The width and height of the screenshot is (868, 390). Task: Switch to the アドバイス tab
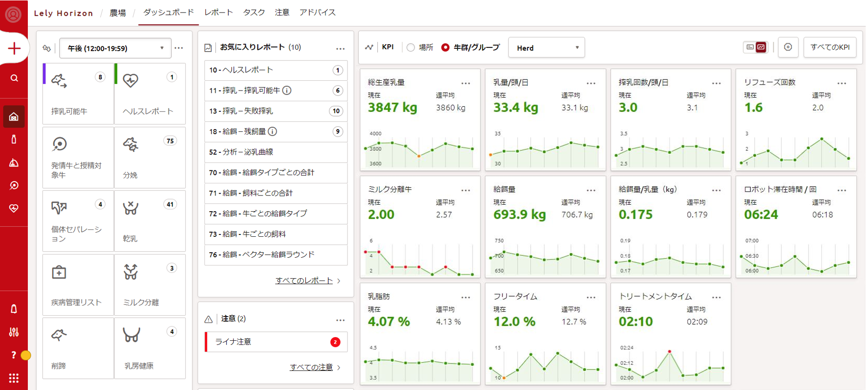pyautogui.click(x=317, y=13)
